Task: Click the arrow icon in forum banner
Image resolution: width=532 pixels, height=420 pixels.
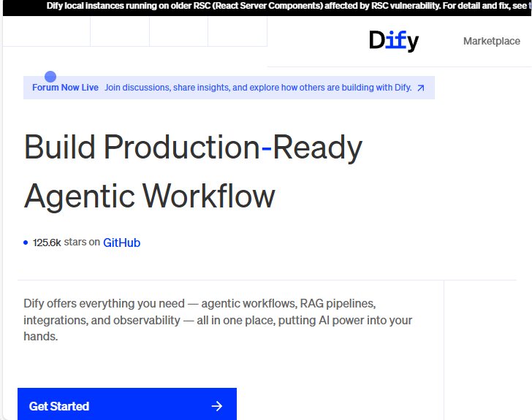Action: click(421, 88)
